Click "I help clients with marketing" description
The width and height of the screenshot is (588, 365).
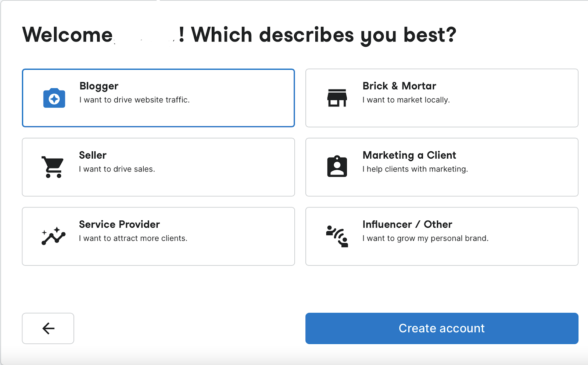pos(415,169)
